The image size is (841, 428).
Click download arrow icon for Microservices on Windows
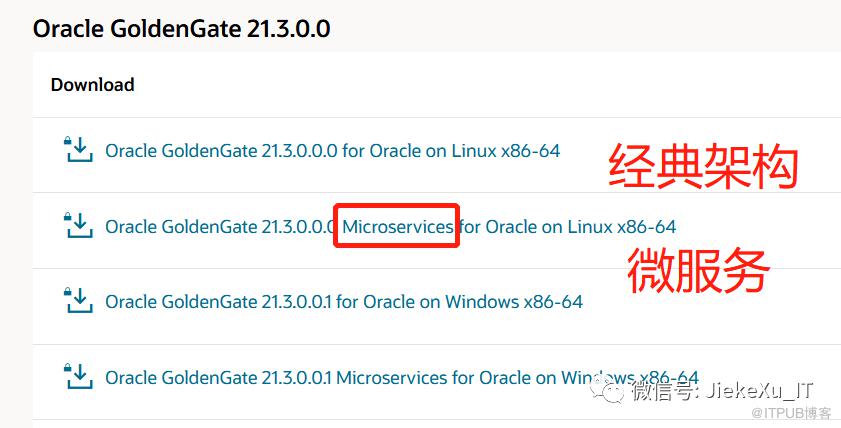(80, 379)
